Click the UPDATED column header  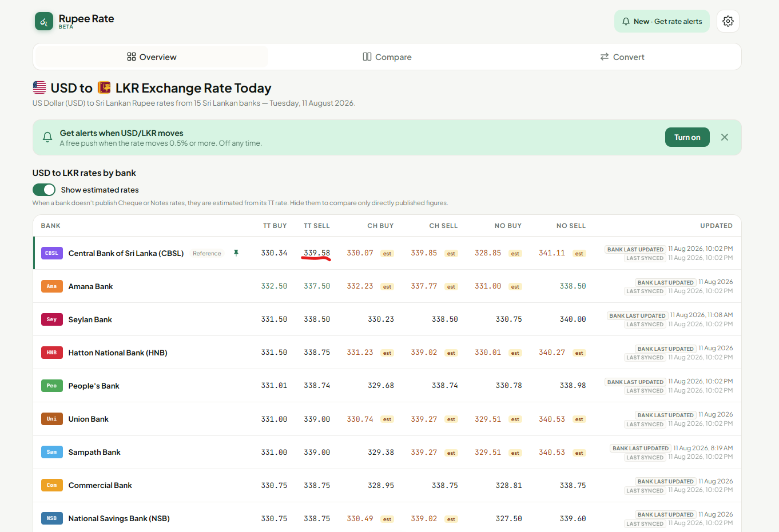[717, 226]
